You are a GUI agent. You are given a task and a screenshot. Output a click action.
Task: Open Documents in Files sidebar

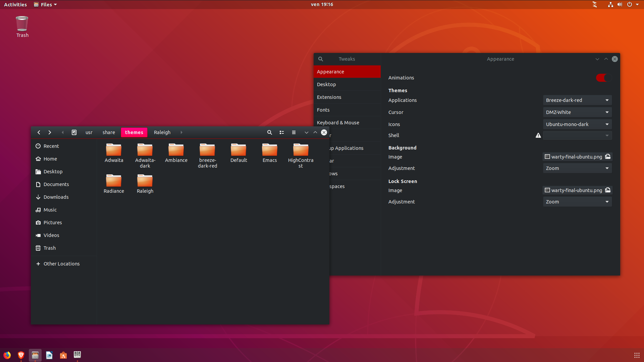pos(64,184)
